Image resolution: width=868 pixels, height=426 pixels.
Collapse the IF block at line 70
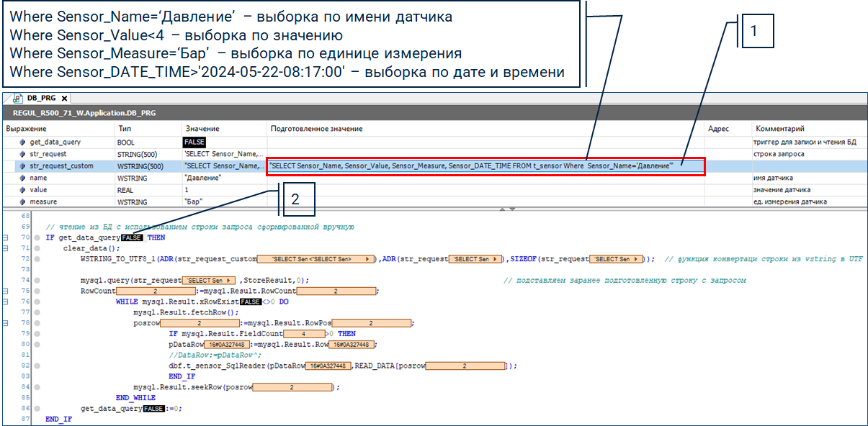(6, 237)
